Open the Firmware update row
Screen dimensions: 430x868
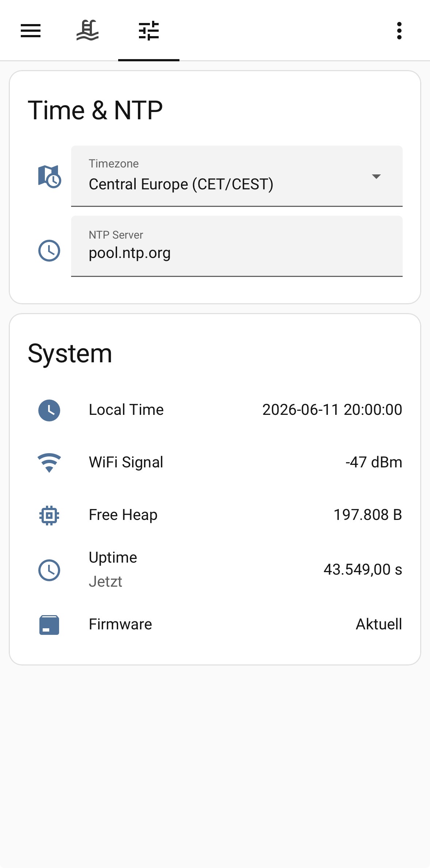[215, 624]
